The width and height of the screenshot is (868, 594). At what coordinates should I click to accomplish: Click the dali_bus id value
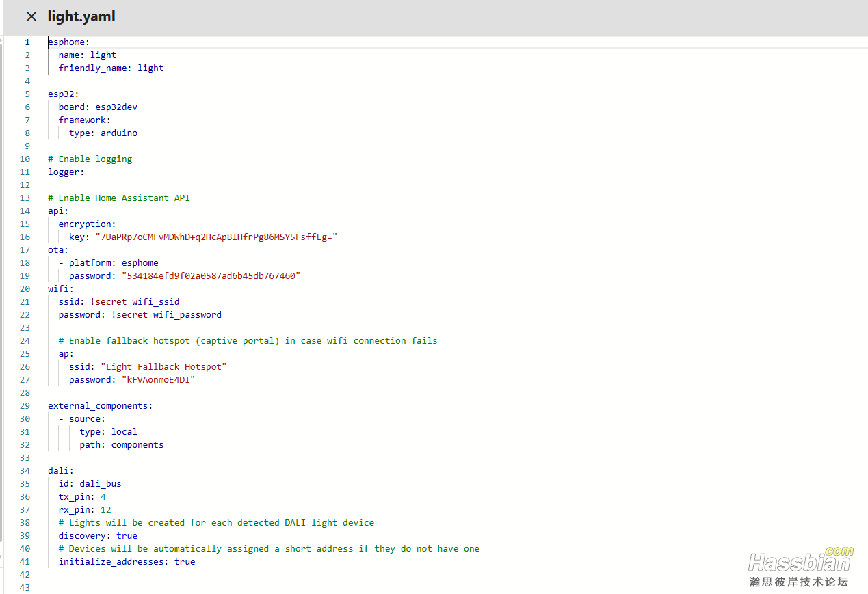pyautogui.click(x=100, y=484)
